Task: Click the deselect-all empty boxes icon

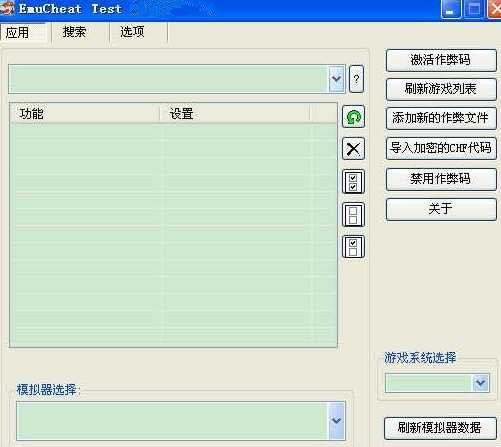Action: (x=353, y=215)
